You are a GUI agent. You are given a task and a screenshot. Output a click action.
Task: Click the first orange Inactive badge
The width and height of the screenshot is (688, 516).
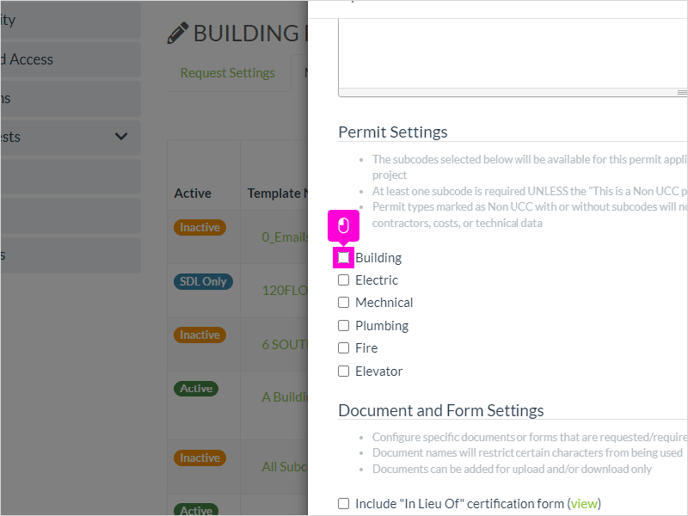pyautogui.click(x=200, y=227)
